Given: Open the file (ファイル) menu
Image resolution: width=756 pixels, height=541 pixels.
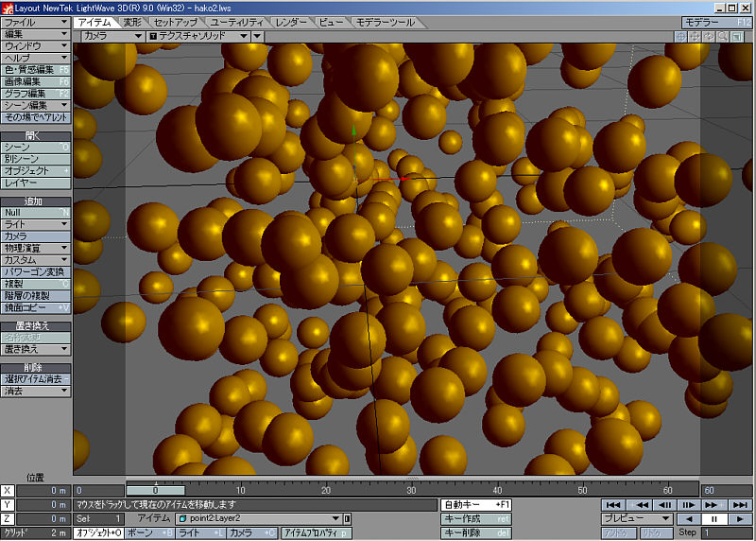Looking at the screenshot, I should pos(37,21).
